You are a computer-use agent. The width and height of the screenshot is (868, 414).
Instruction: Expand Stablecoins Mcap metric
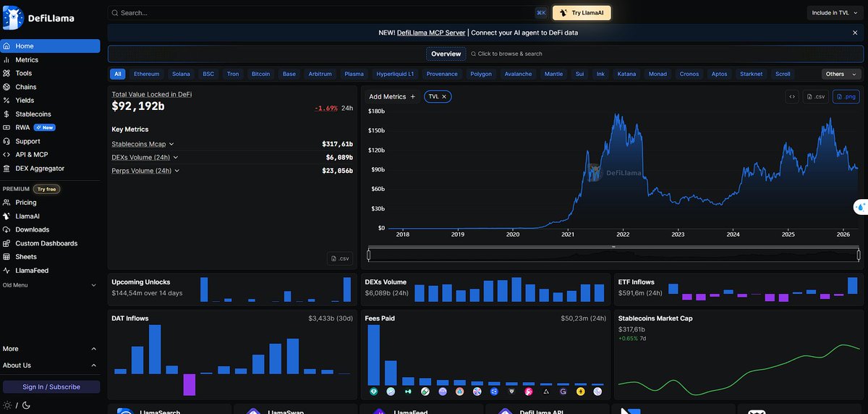(x=143, y=144)
